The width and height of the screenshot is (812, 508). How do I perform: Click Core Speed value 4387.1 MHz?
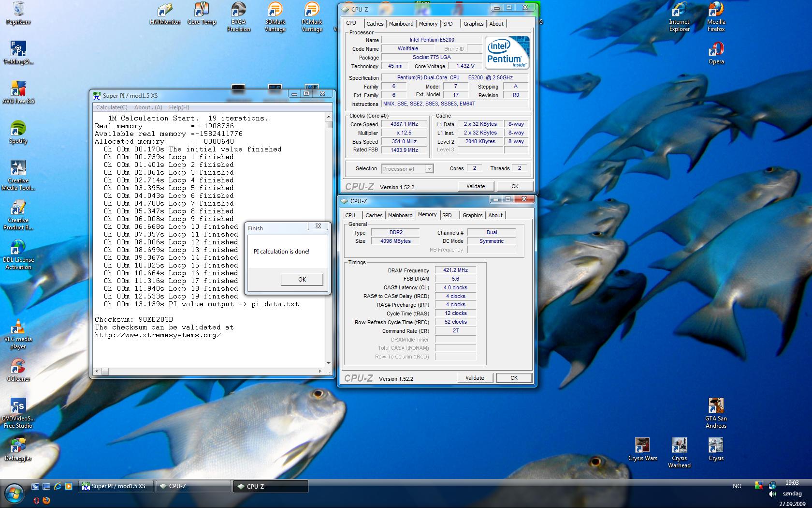[x=405, y=124]
